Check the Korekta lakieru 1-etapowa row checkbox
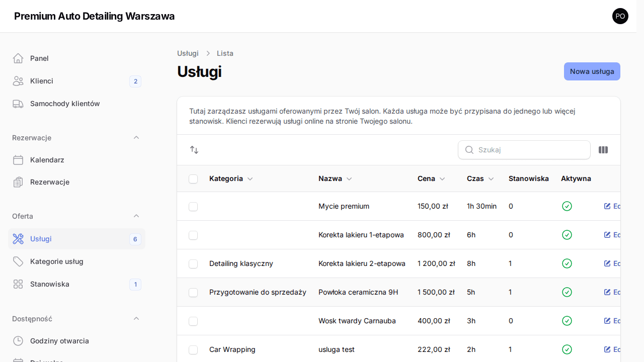 193,235
